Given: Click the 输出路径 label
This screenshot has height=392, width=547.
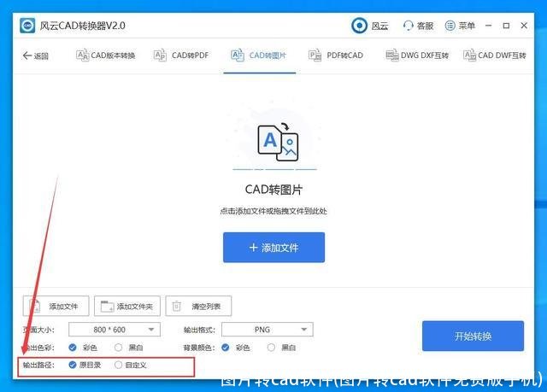Looking at the screenshot, I should click(38, 365).
